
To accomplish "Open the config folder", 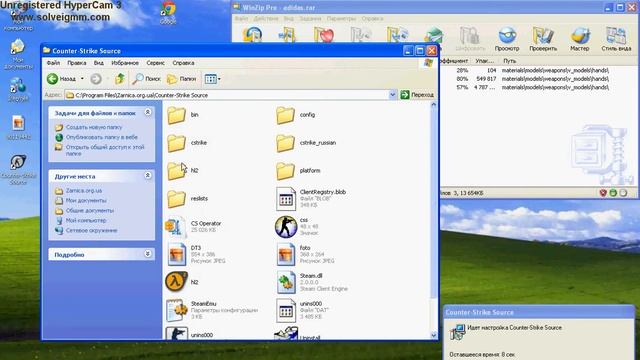I will pos(285,115).
